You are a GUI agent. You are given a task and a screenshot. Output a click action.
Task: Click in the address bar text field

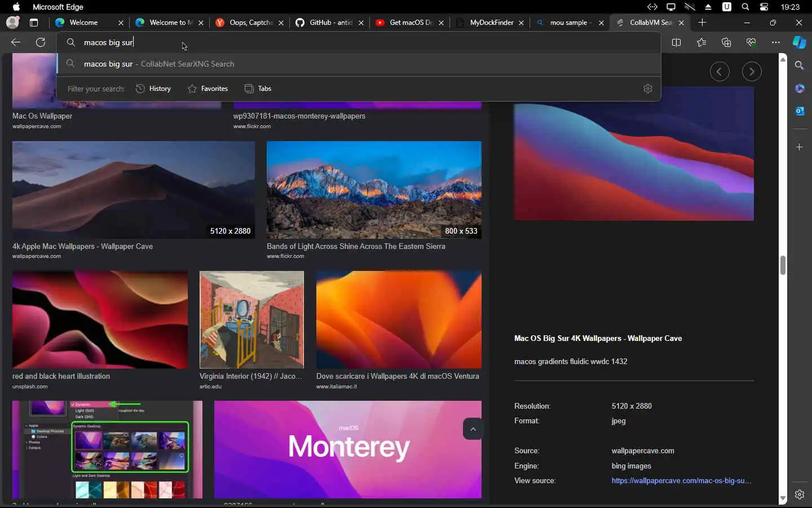pos(359,42)
